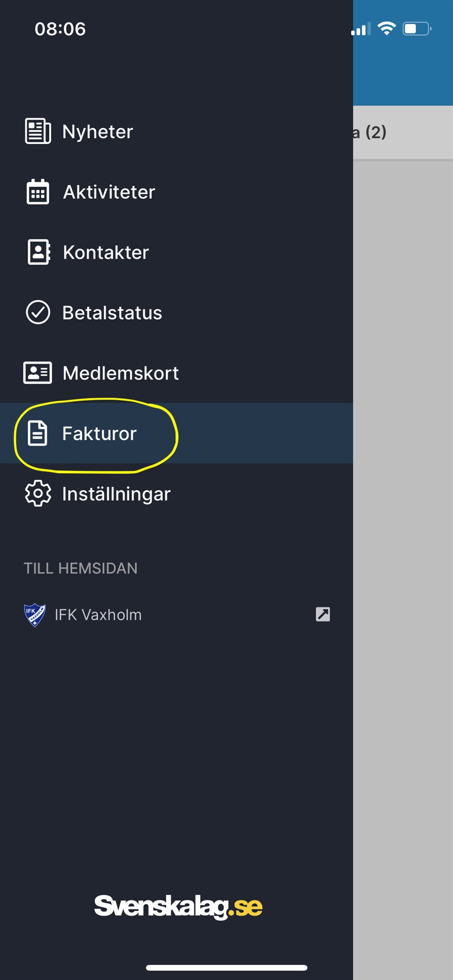The width and height of the screenshot is (453, 980).
Task: Tap the dimmed area to close menu
Action: point(403,566)
